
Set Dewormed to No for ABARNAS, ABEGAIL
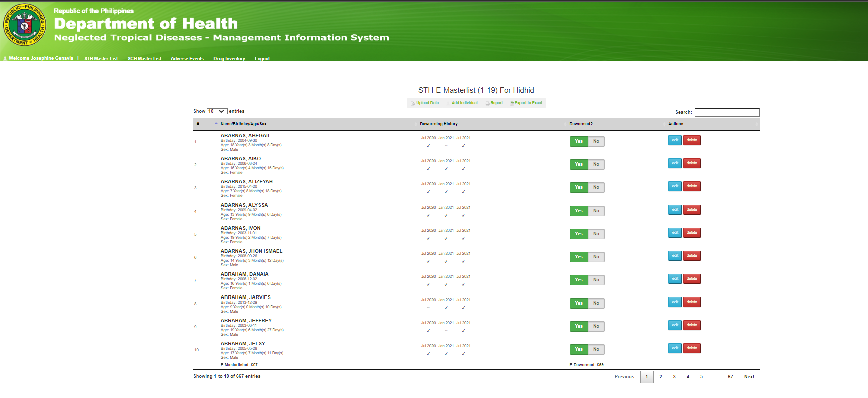596,141
